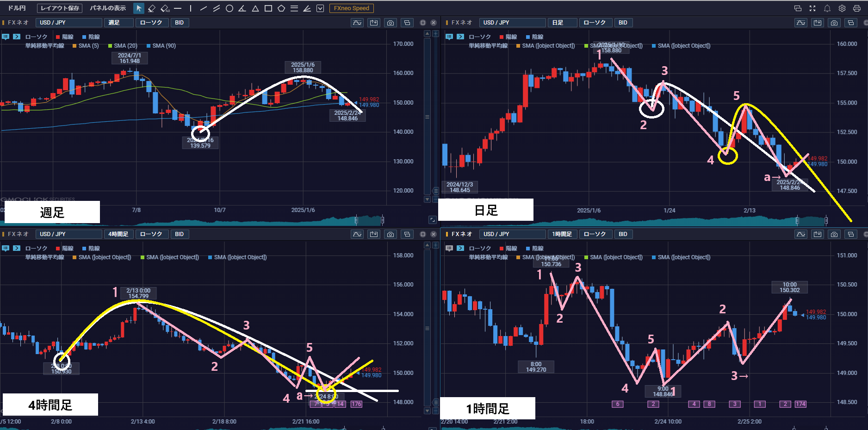
Task: Open the ドル円 layout tab
Action: (x=17, y=8)
